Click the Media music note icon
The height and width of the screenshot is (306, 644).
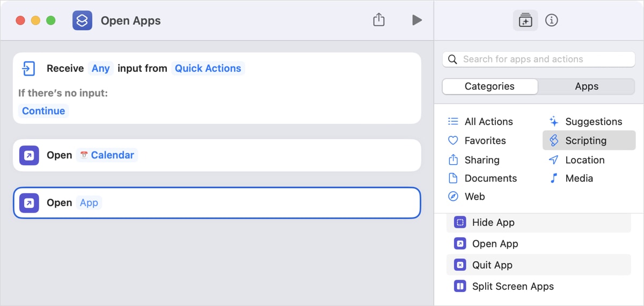coord(554,178)
